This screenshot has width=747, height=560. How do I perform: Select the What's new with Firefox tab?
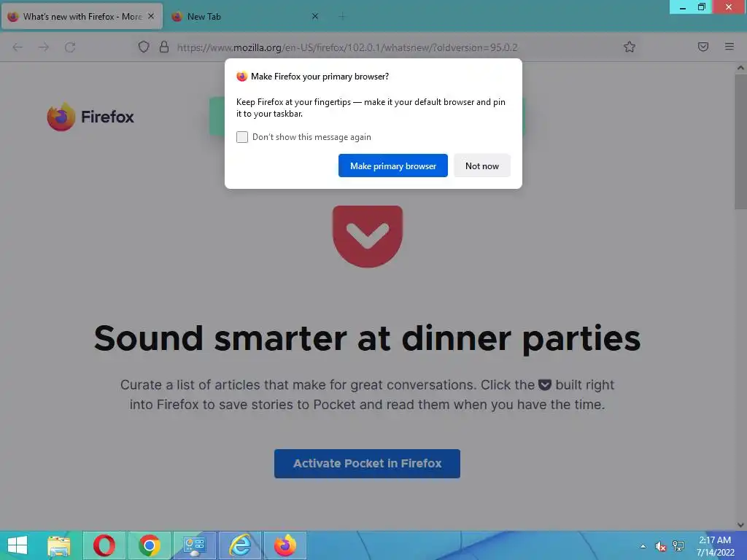(82, 16)
